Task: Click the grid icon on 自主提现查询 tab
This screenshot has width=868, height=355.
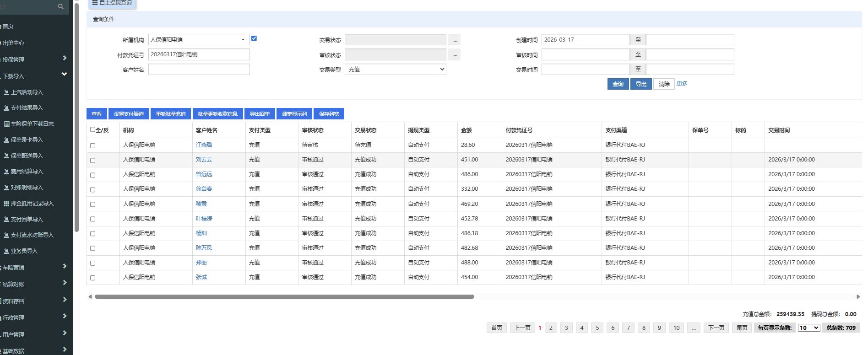Action: 95,3
